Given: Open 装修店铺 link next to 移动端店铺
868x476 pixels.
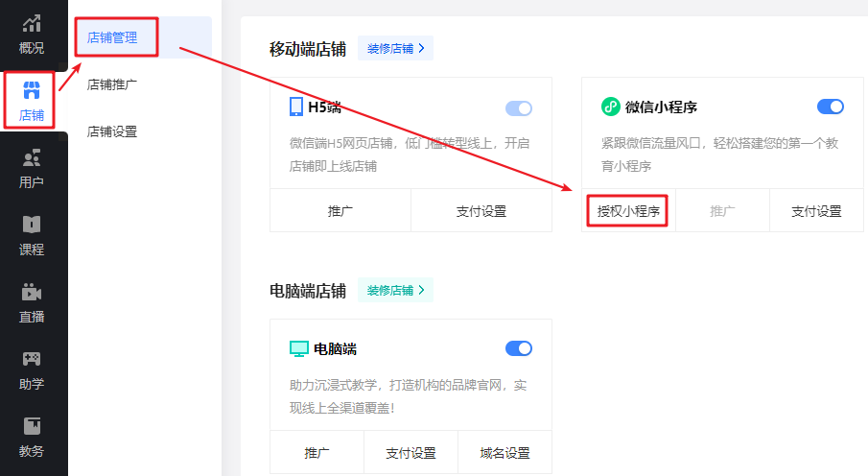Looking at the screenshot, I should pos(395,48).
